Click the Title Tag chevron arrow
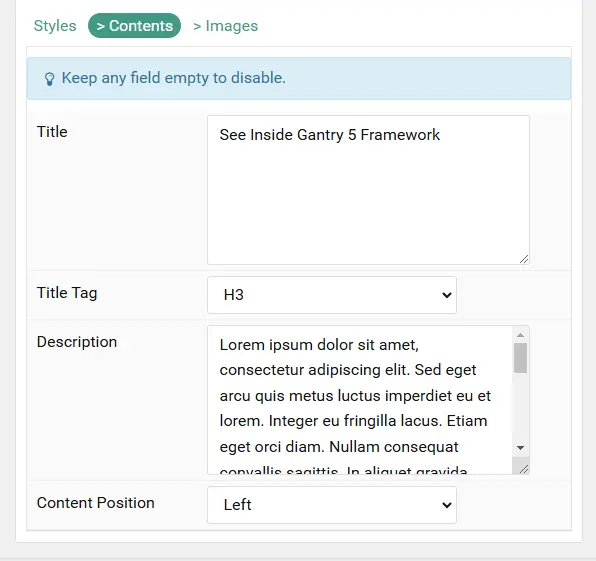Image resolution: width=596 pixels, height=561 pixels. pyautogui.click(x=447, y=295)
